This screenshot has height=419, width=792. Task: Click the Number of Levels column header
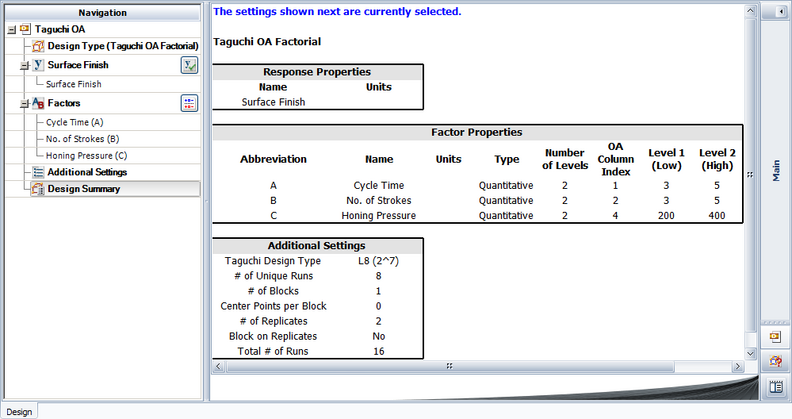565,159
